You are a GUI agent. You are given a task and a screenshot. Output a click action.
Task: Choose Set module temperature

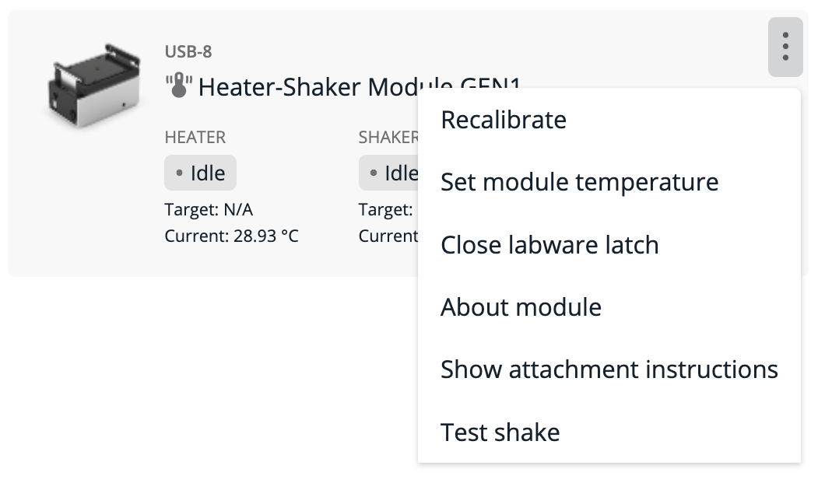click(x=579, y=182)
